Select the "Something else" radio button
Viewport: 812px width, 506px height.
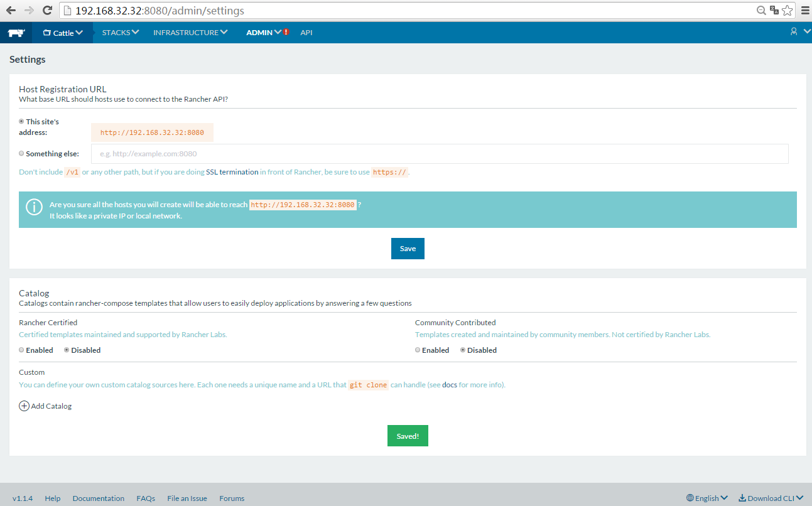[21, 153]
